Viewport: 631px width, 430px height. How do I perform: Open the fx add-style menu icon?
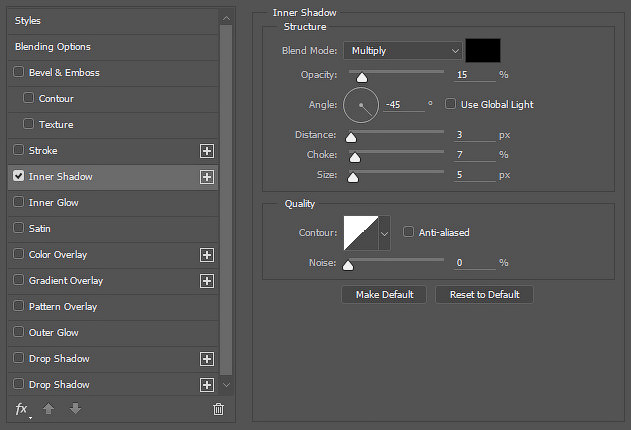point(22,409)
